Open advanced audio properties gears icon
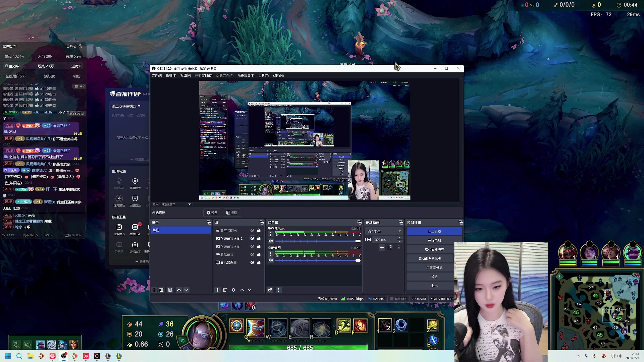Viewport: 644px width, 362px height. pyautogui.click(x=270, y=290)
